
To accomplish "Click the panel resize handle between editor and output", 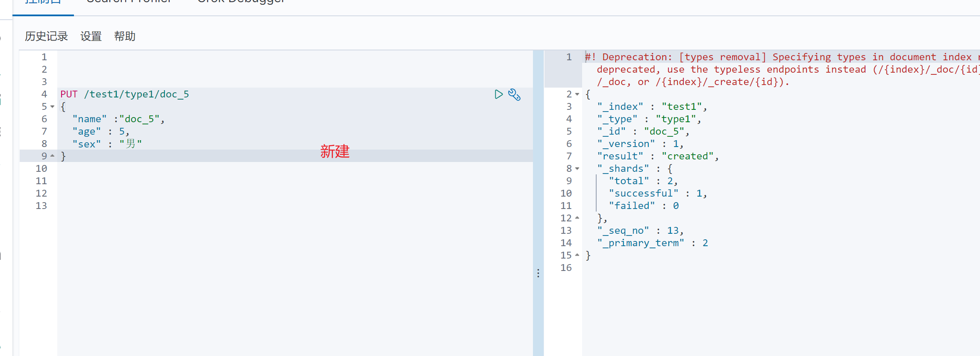I will (538, 273).
